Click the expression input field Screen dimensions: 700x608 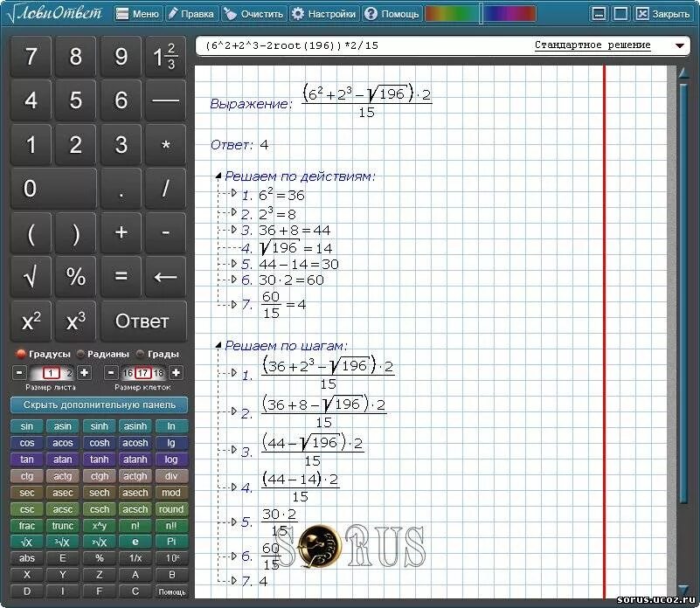click(x=364, y=45)
